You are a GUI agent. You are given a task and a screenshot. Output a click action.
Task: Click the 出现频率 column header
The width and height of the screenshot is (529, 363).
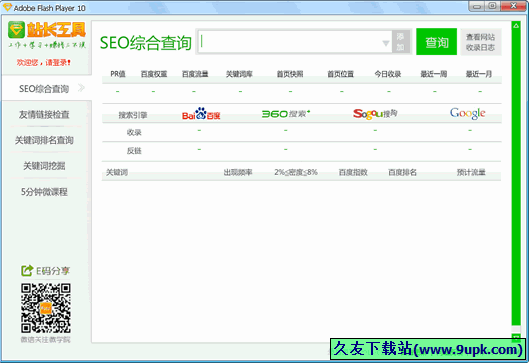(238, 172)
